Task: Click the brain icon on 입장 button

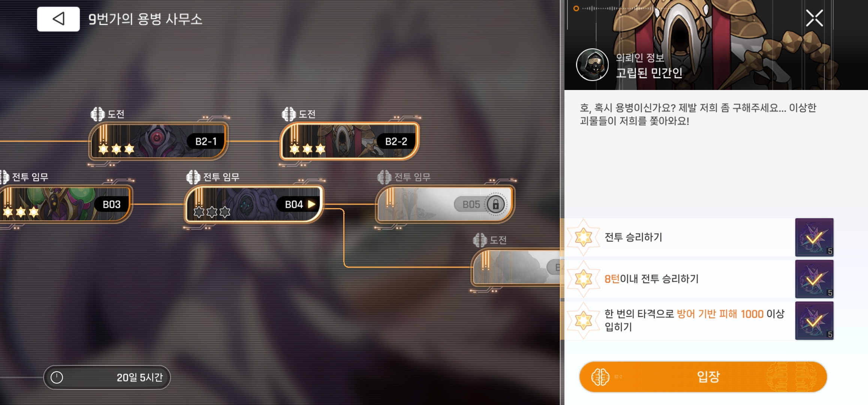Action: click(x=600, y=377)
